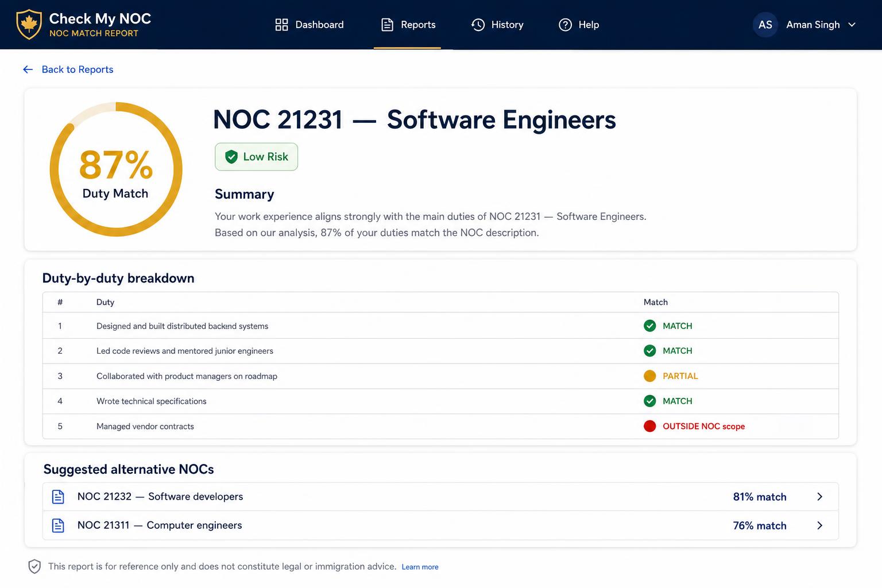
Task: Click document icon beside NOC 21232
Action: tap(58, 497)
